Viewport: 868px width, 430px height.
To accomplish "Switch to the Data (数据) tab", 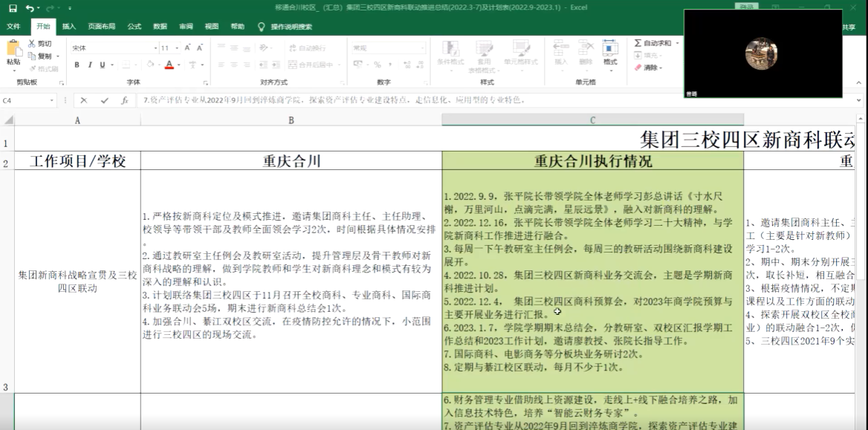I will point(160,27).
